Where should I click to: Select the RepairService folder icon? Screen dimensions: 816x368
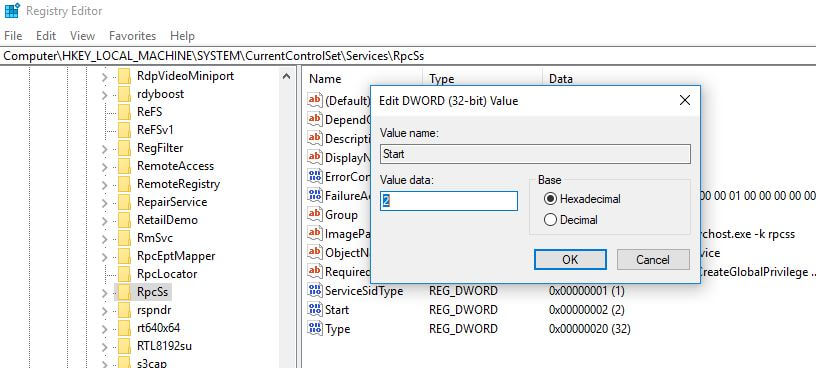pyautogui.click(x=124, y=202)
